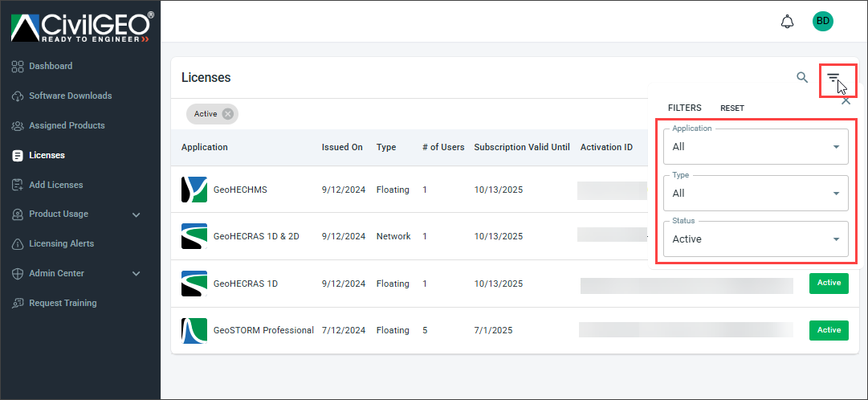
Task: Click the FILTERS heading label
Action: coord(685,108)
